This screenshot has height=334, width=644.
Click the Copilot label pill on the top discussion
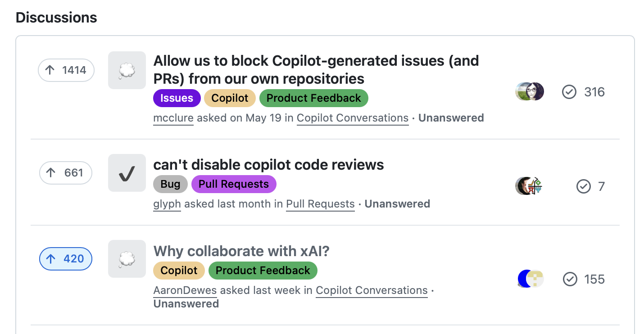pos(230,98)
